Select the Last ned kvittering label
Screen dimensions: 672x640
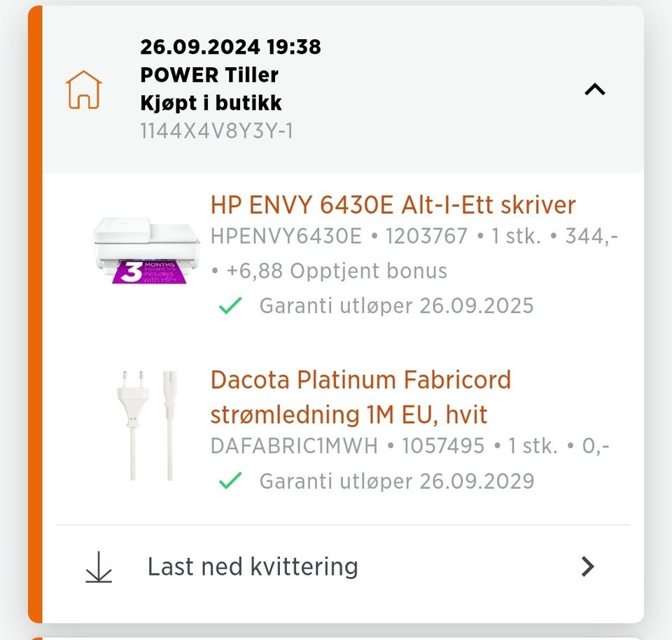[253, 567]
